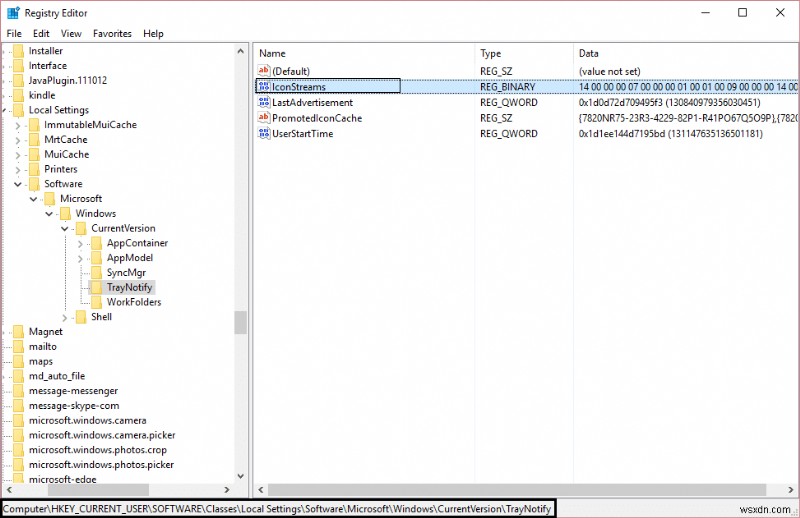Click the PromotedIconCache string value icon

pos(264,118)
